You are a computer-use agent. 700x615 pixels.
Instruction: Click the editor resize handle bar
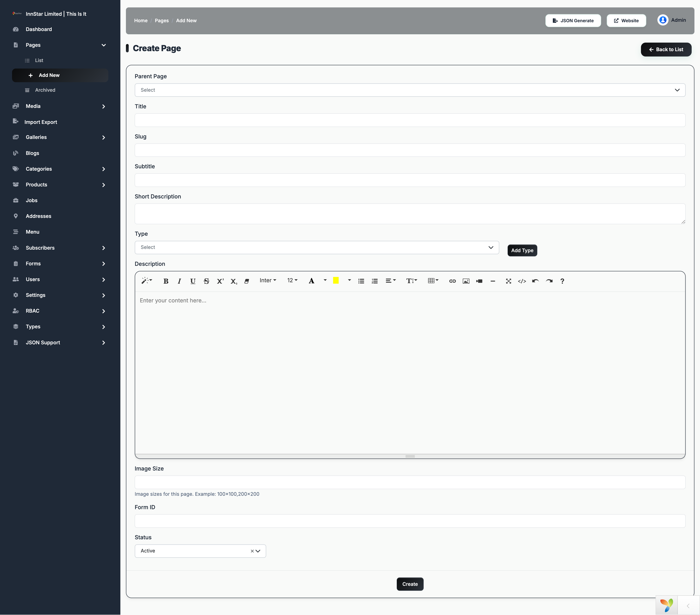tap(410, 456)
